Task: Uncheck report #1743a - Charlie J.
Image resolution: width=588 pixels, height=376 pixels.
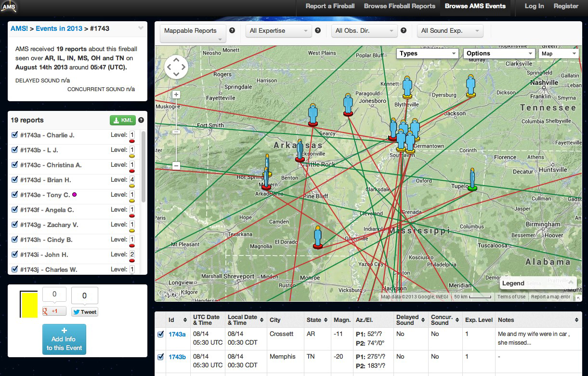Action: pos(14,135)
